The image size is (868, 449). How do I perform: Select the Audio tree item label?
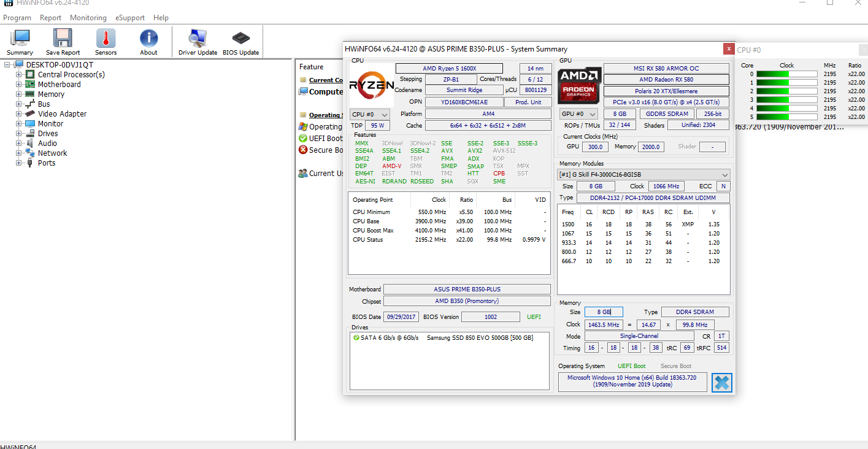(48, 144)
